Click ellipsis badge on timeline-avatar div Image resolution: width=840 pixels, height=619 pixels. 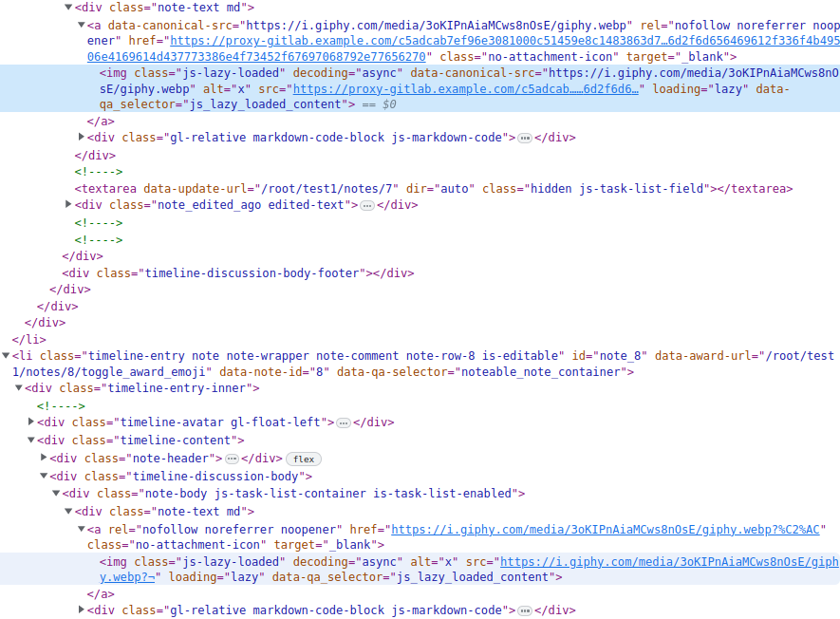[x=344, y=422]
